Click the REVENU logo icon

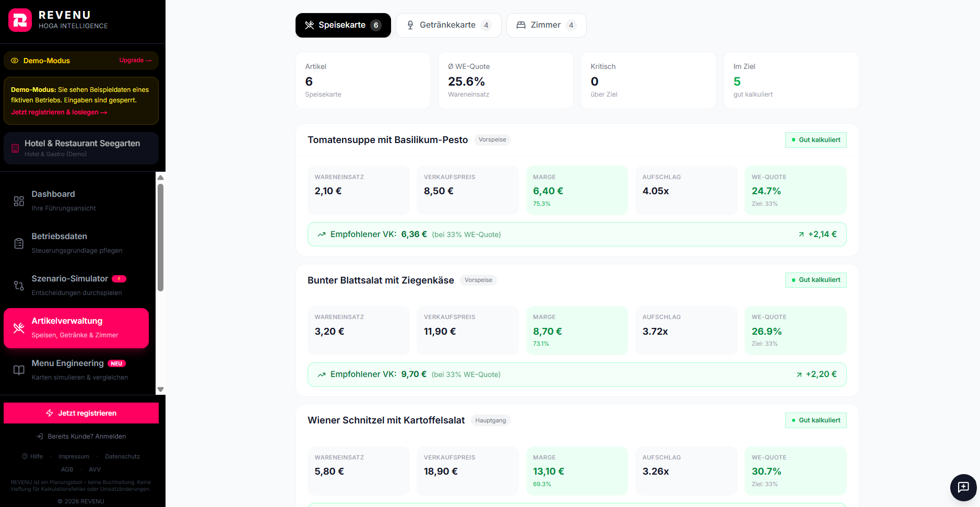(20, 20)
